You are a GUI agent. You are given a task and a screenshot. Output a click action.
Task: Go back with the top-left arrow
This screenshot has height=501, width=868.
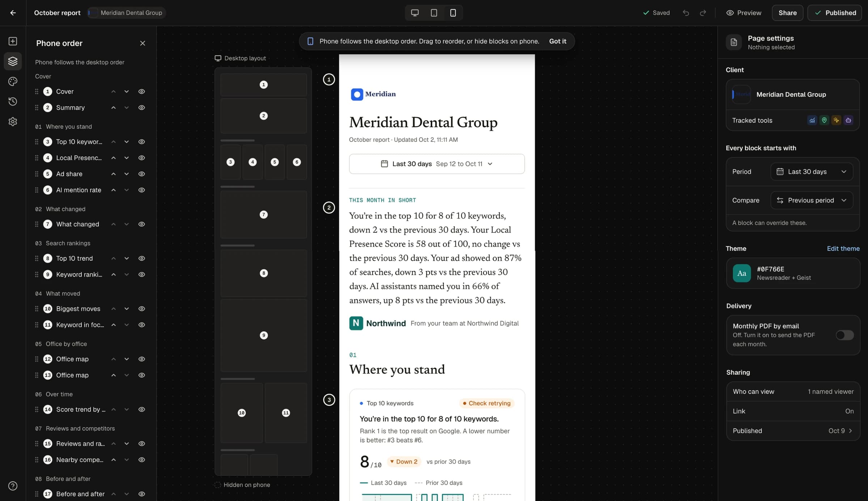[x=13, y=13]
